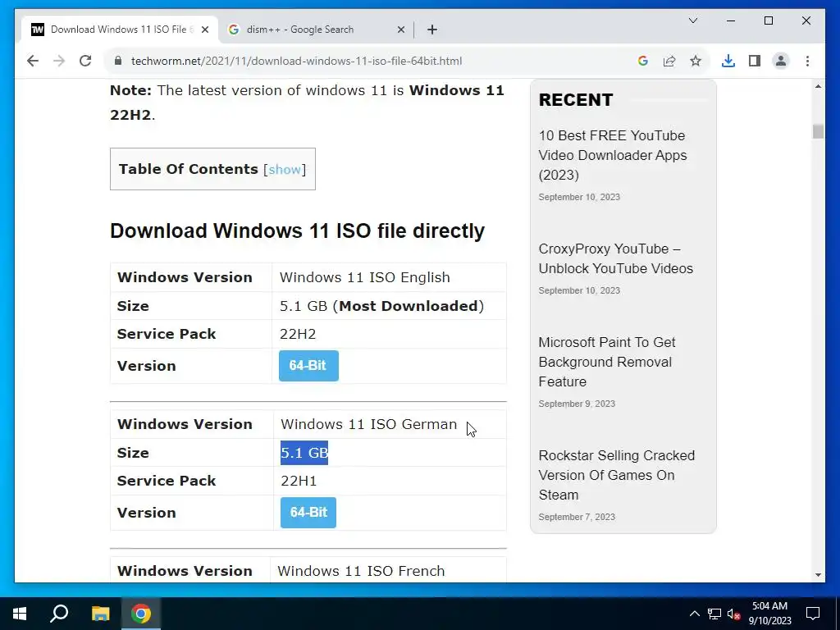The width and height of the screenshot is (840, 630).
Task: Open 10 Best FREE YouTube Video Downloader article
Action: click(613, 155)
